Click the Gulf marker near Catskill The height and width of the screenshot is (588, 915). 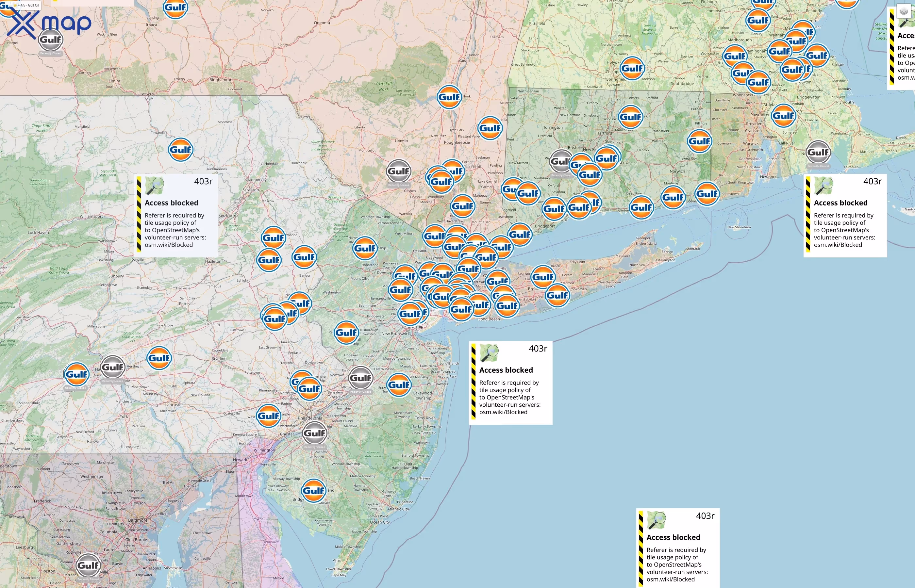(x=449, y=97)
